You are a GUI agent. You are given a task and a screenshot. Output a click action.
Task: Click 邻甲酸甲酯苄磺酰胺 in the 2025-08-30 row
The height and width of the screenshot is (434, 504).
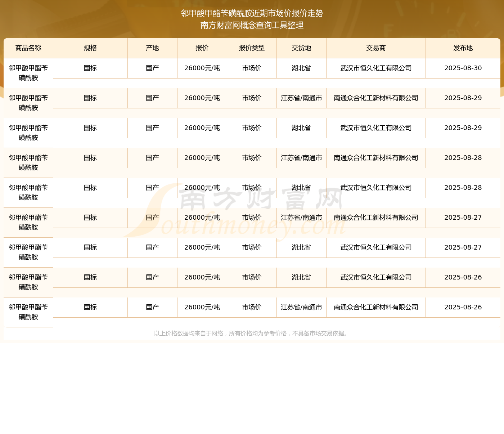click(28, 73)
